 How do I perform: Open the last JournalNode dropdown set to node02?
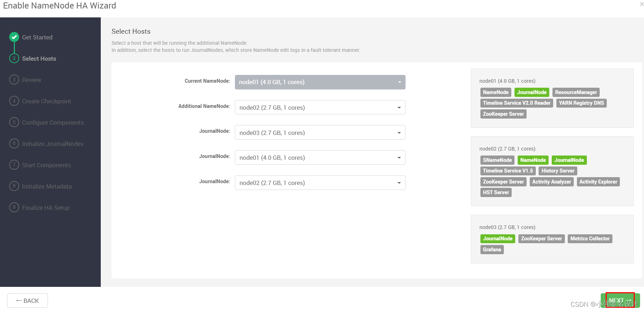point(320,182)
